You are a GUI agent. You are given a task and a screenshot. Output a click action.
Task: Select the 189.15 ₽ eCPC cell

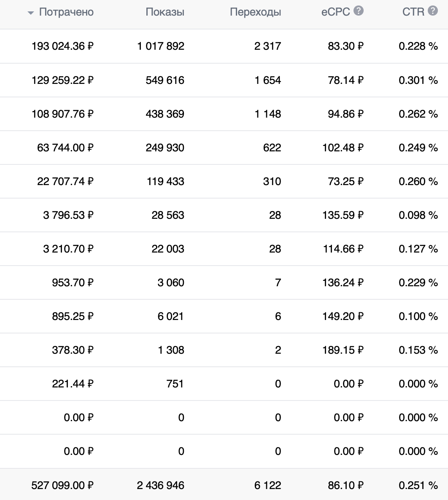(343, 350)
